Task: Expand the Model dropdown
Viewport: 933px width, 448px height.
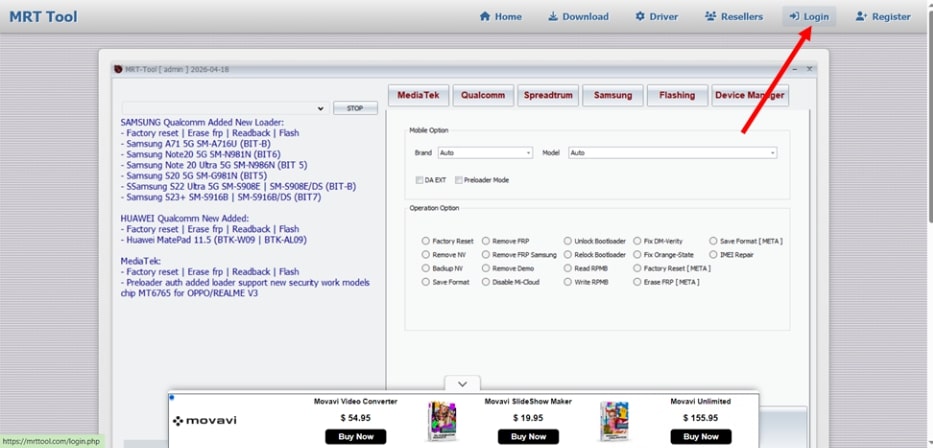Action: pos(672,153)
